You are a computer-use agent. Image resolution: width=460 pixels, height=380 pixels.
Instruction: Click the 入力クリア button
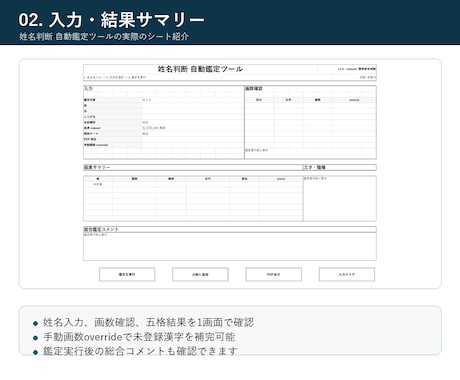(x=347, y=274)
